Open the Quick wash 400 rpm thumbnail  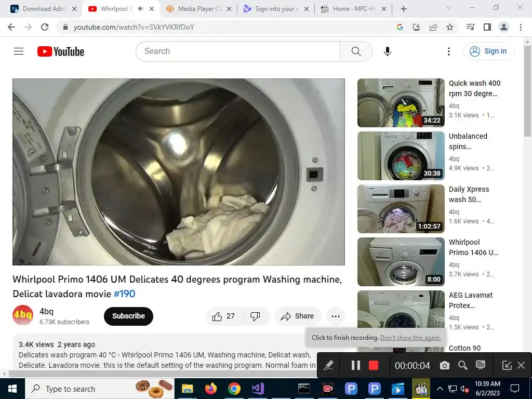click(x=401, y=103)
